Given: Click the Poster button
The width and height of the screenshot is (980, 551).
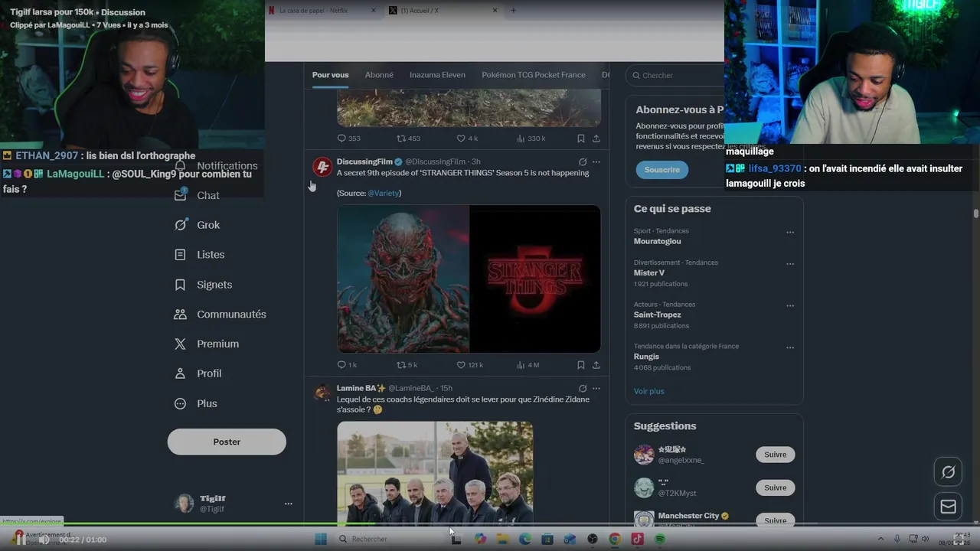Looking at the screenshot, I should click(227, 442).
